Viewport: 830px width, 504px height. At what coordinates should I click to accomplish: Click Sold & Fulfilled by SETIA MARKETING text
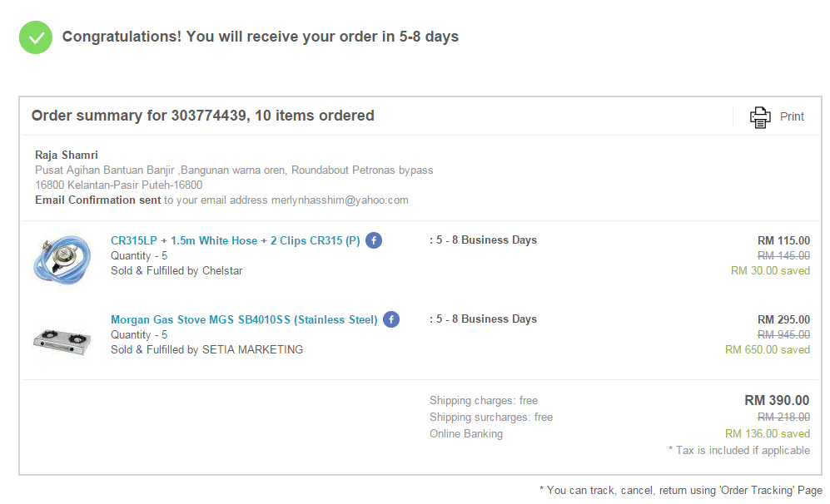[x=207, y=349]
